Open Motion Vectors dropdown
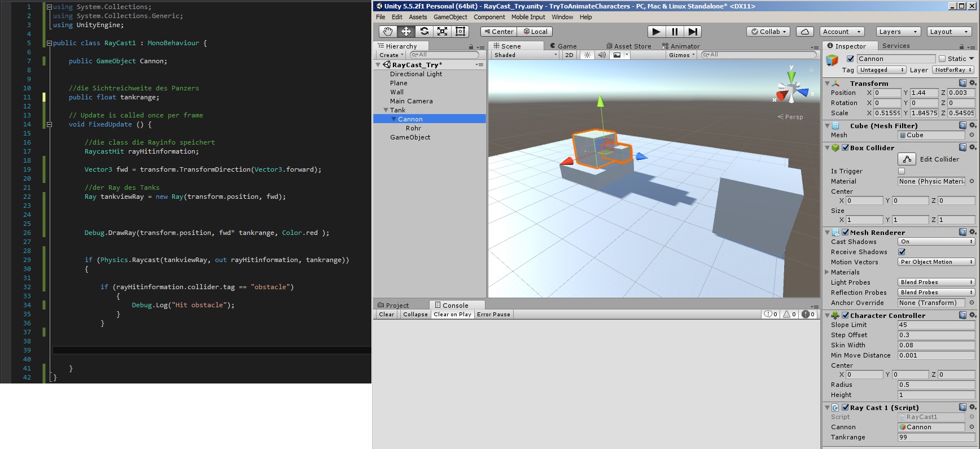The height and width of the screenshot is (449, 980). point(936,262)
